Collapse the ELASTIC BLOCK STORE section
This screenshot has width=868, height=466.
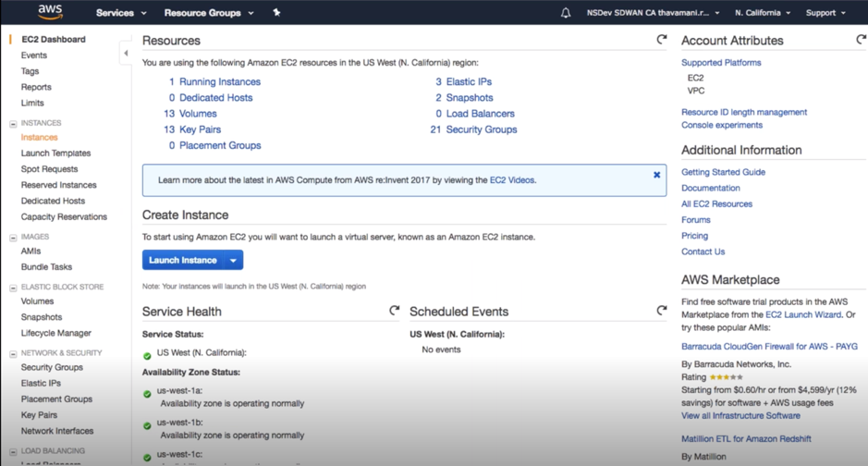(13, 288)
